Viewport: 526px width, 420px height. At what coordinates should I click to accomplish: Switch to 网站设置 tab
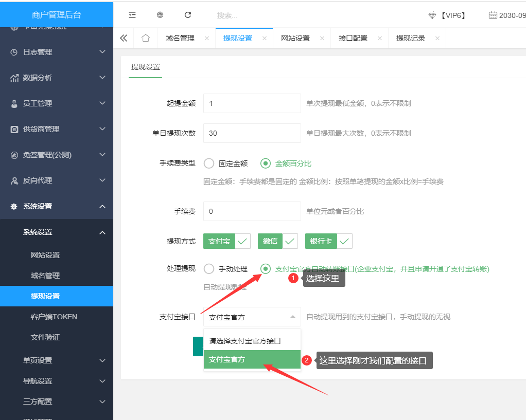(295, 38)
